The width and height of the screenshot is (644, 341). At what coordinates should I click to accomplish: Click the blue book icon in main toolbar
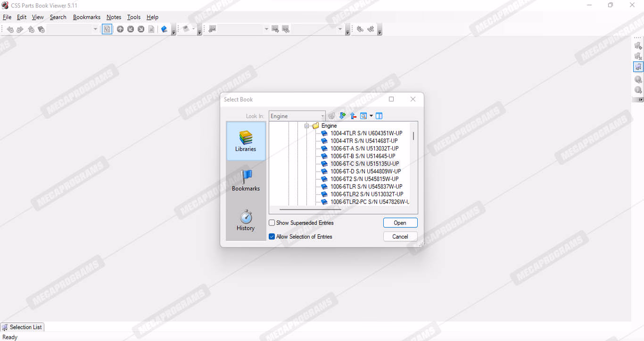coord(164,29)
